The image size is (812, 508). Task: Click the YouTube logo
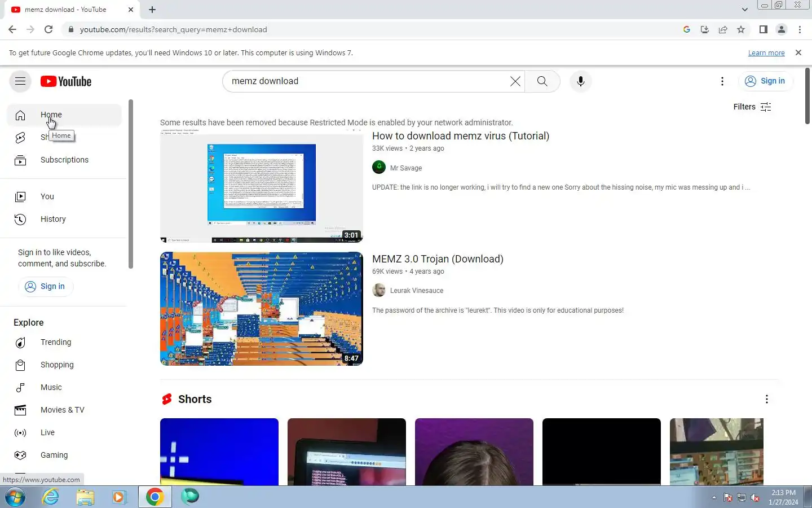[66, 81]
